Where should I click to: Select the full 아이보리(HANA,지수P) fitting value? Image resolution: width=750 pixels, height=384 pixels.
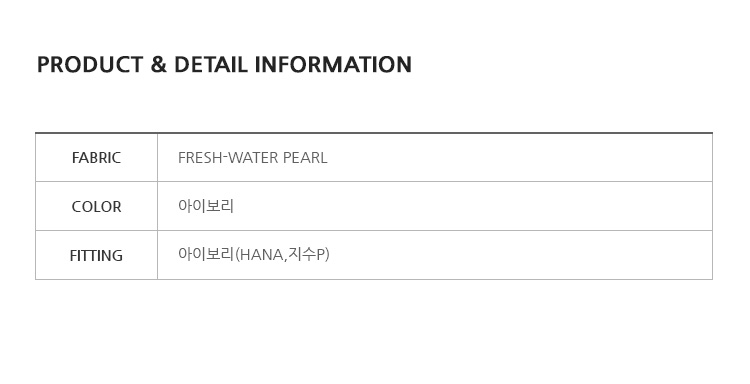tap(254, 254)
